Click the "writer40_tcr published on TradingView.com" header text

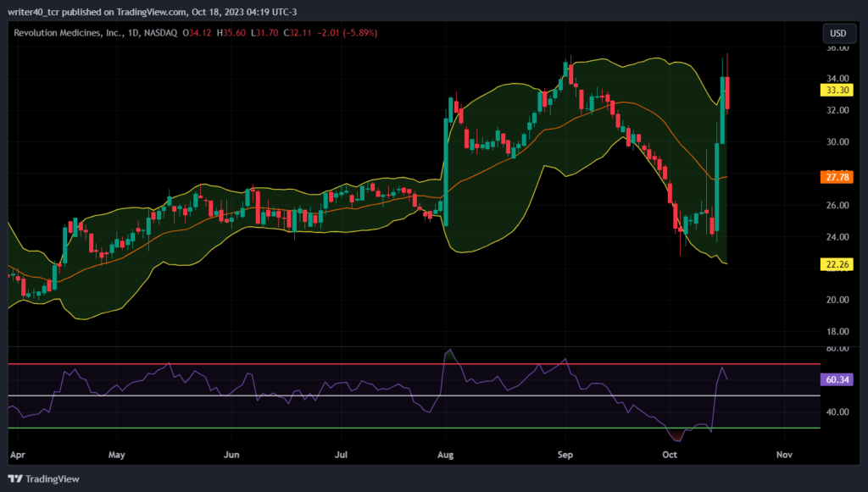click(x=97, y=12)
